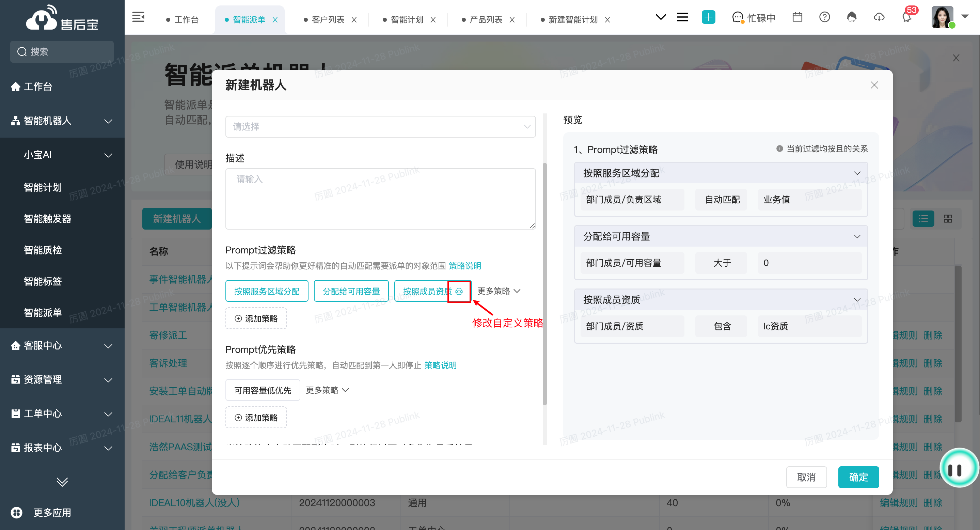This screenshot has height=530, width=980.
Task: Open notifications bell with 53 badge
Action: pyautogui.click(x=907, y=17)
